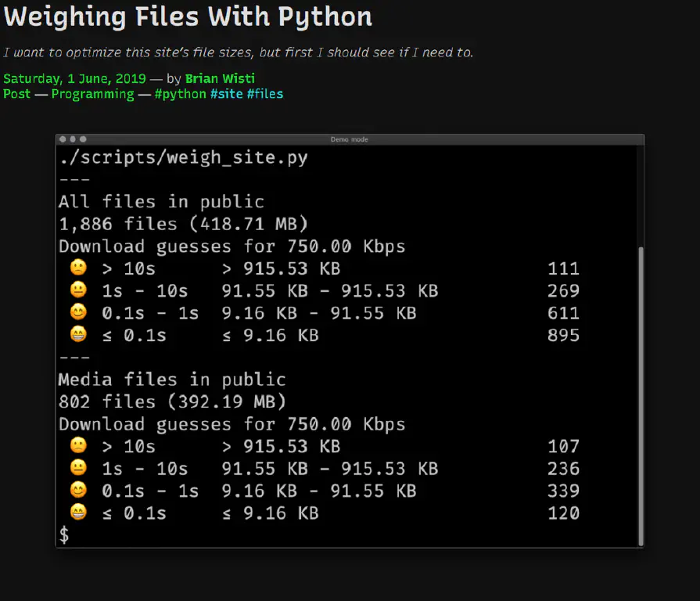This screenshot has height=601, width=700.
Task: Visit author Brian Wisti's page
Action: [220, 78]
